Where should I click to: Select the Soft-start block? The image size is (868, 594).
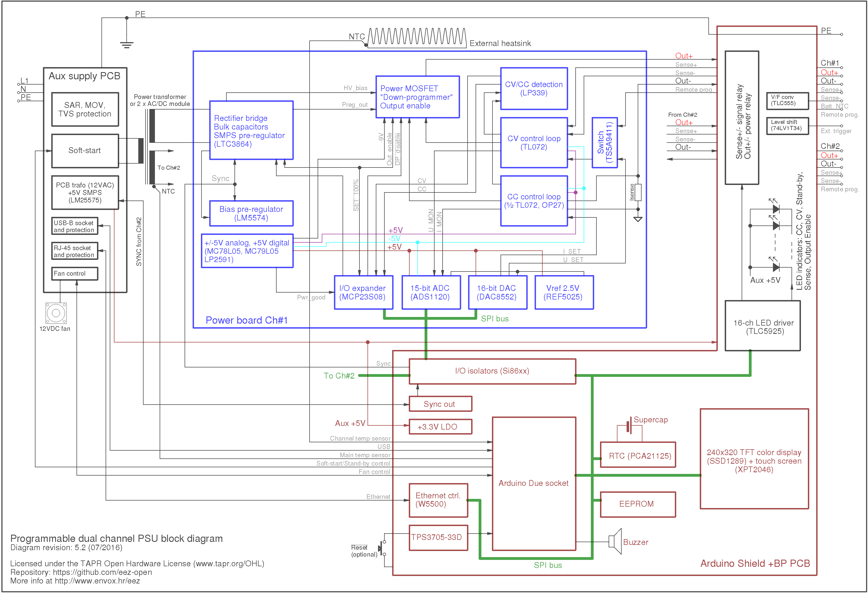click(85, 151)
